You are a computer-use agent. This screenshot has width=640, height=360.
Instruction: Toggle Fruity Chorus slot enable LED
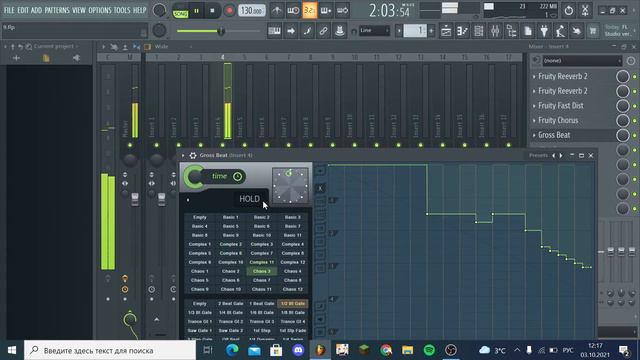(x=635, y=120)
